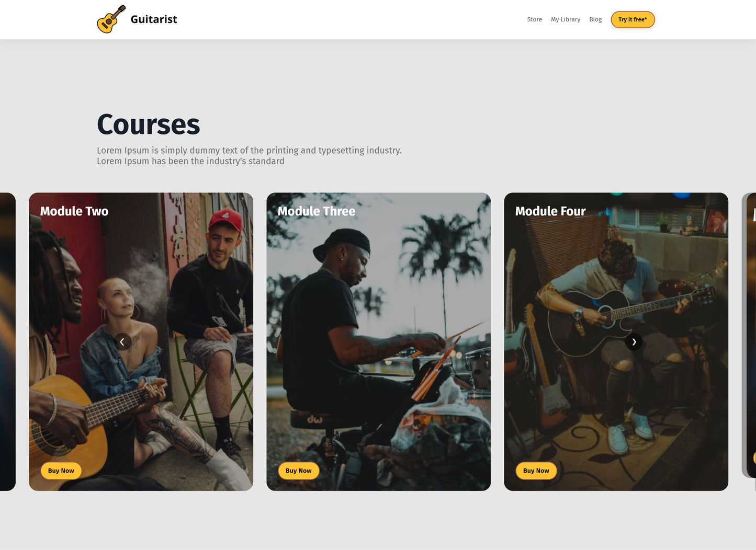Screen dimensions: 756x550
Task: Show previous course with left arrow
Action: click(122, 341)
